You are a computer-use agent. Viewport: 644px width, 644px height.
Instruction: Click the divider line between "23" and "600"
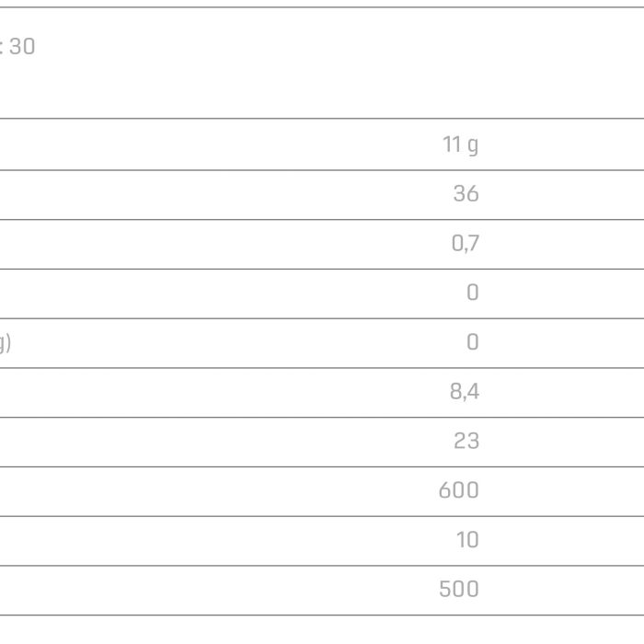(322, 466)
